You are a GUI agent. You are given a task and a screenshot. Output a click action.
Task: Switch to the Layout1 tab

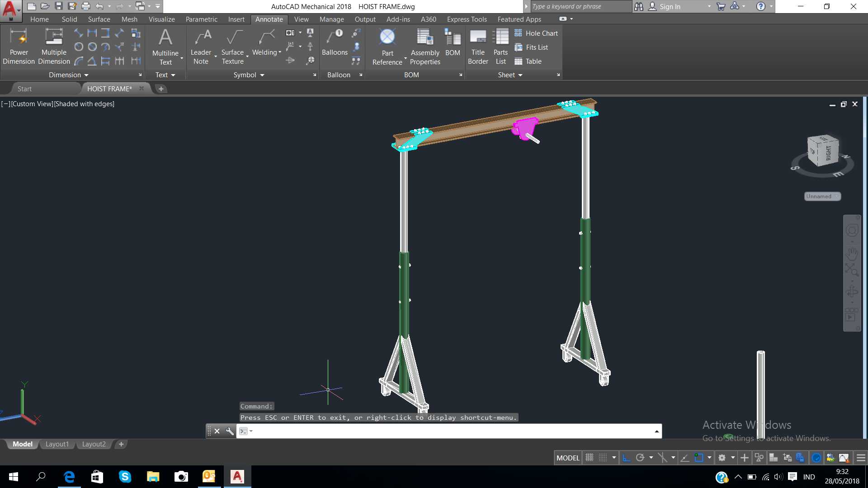tap(57, 444)
